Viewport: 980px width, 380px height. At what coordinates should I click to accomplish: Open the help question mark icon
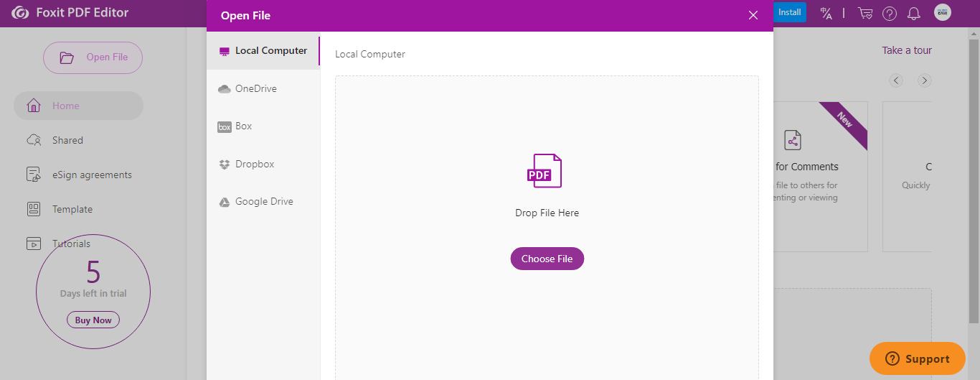pos(890,13)
